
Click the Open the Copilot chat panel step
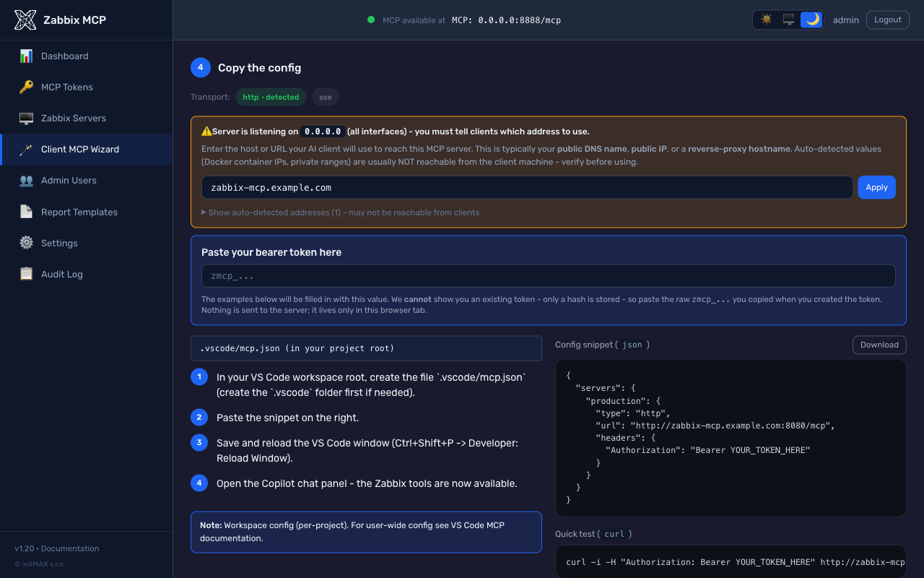tap(367, 483)
